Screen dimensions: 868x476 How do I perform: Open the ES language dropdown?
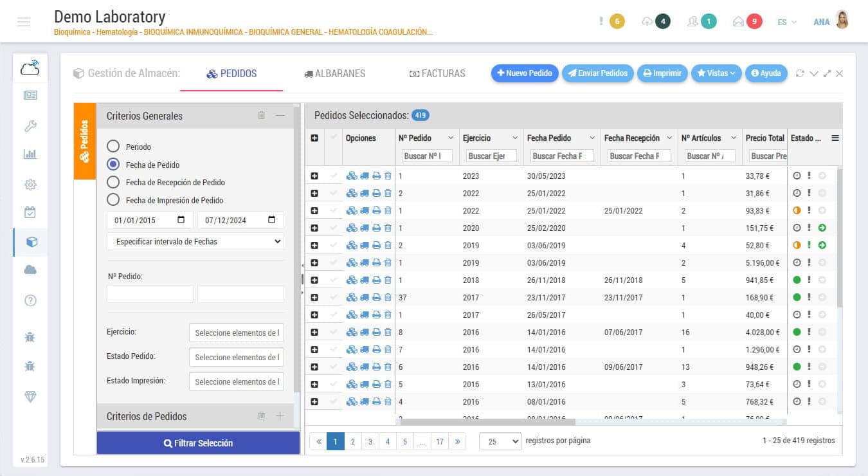tap(787, 22)
